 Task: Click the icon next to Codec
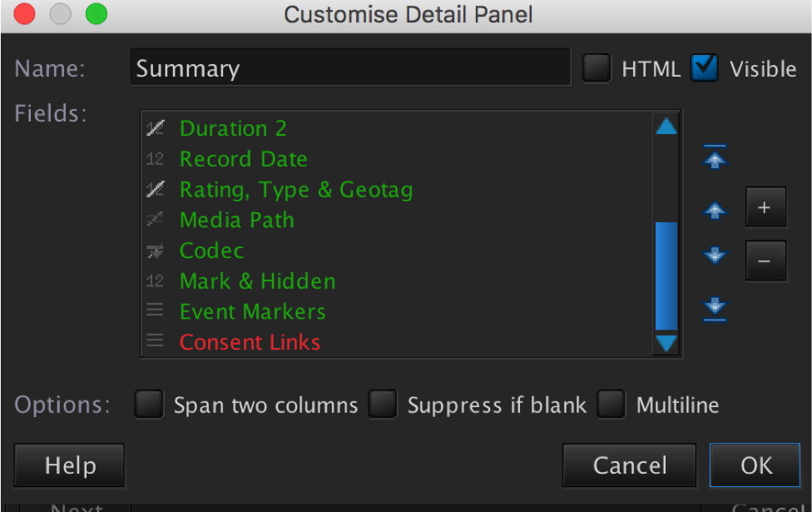(156, 251)
